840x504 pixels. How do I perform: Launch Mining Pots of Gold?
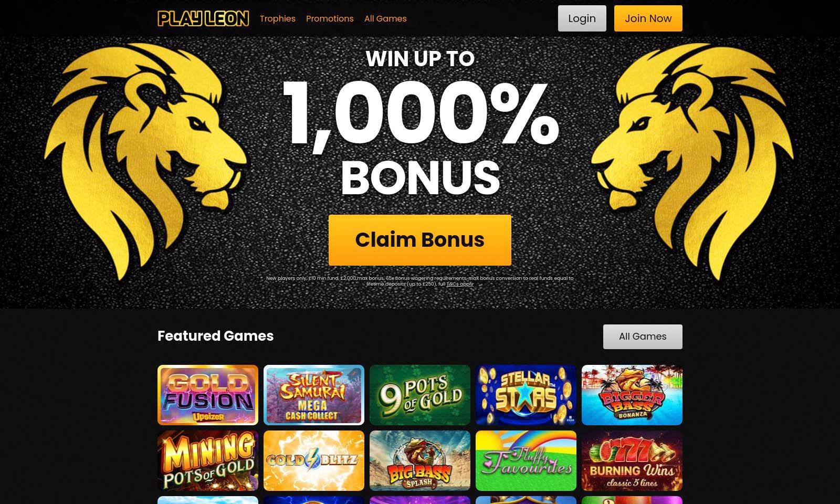pos(208,460)
